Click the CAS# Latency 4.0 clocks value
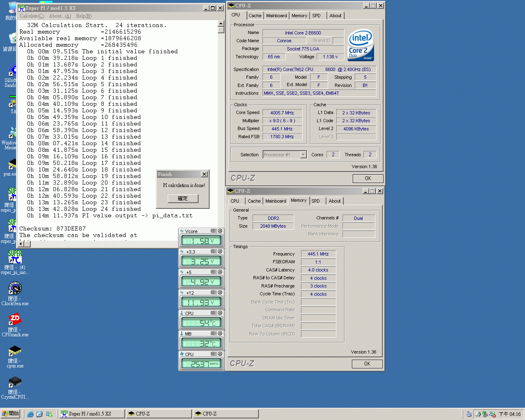 318,270
